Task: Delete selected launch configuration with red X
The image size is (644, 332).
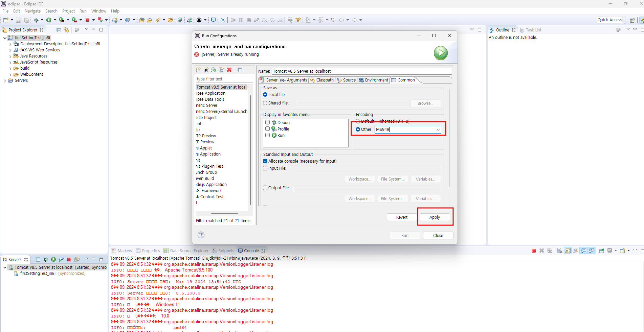Action: point(229,70)
